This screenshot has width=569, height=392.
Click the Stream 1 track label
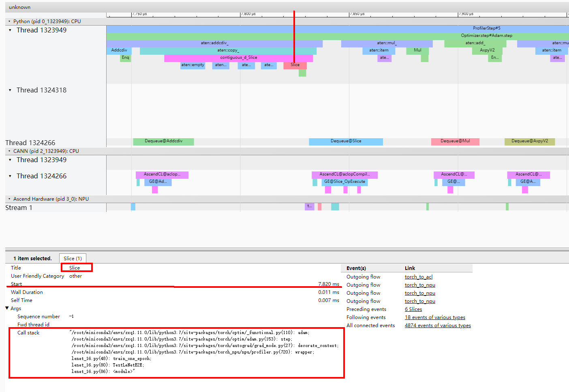click(19, 208)
